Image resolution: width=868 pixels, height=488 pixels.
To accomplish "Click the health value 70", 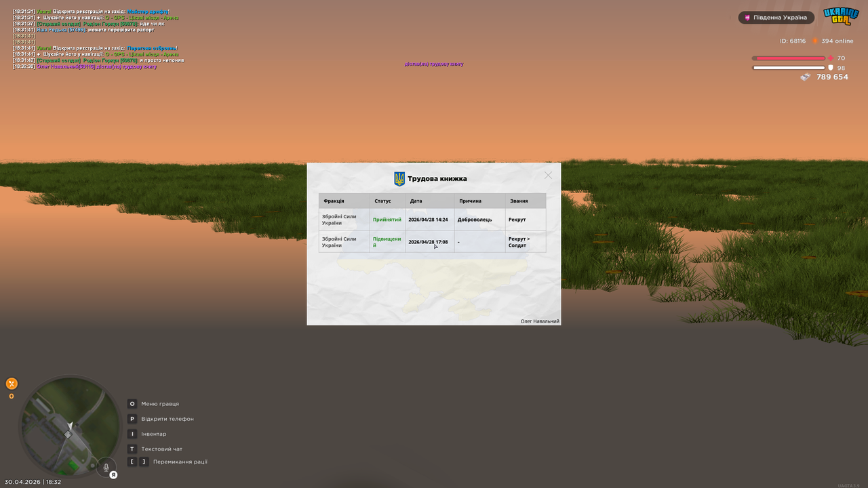I will (841, 58).
